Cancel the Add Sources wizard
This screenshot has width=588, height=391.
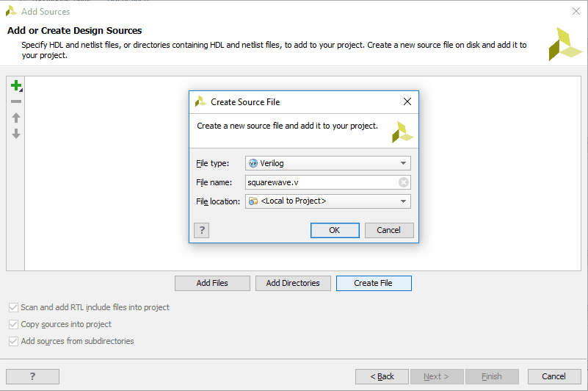pyautogui.click(x=553, y=376)
